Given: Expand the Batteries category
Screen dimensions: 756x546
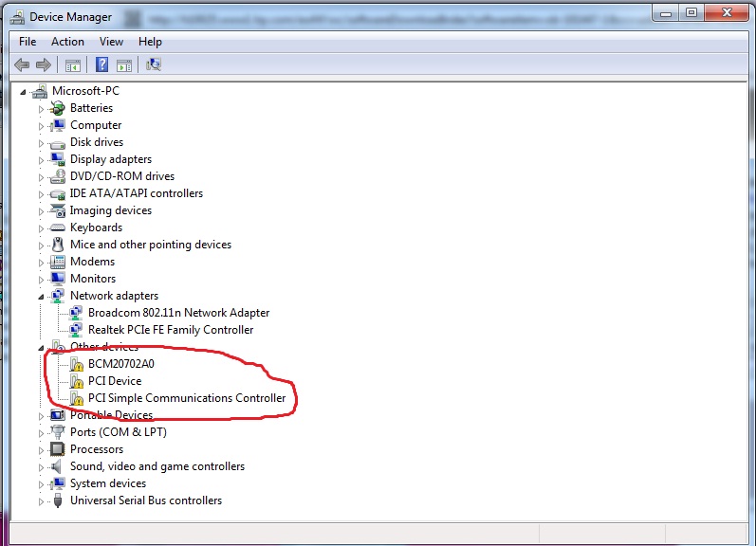Looking at the screenshot, I should [x=41, y=109].
